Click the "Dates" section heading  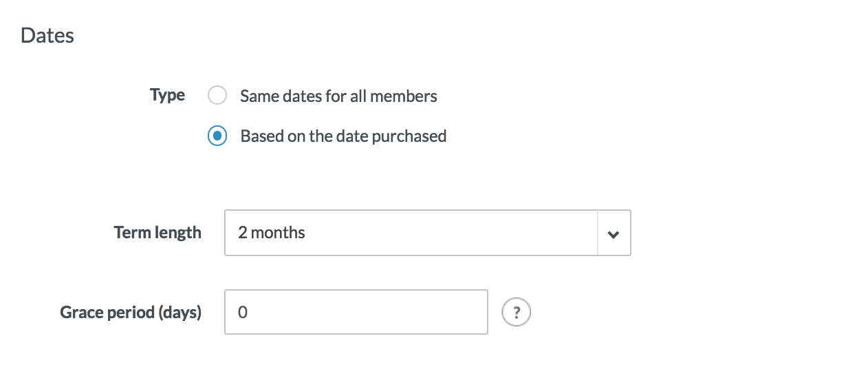pyautogui.click(x=47, y=36)
